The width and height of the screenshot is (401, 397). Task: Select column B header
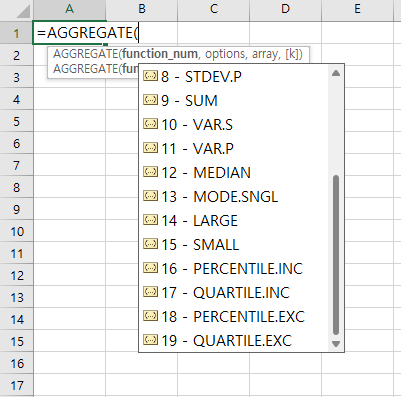142,9
